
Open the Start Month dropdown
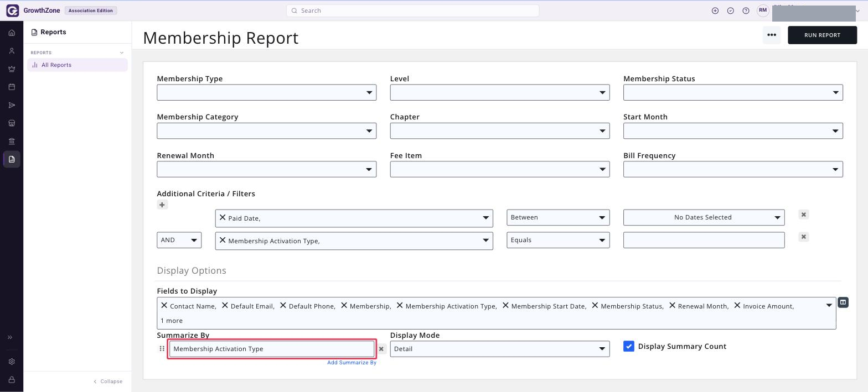coord(733,131)
